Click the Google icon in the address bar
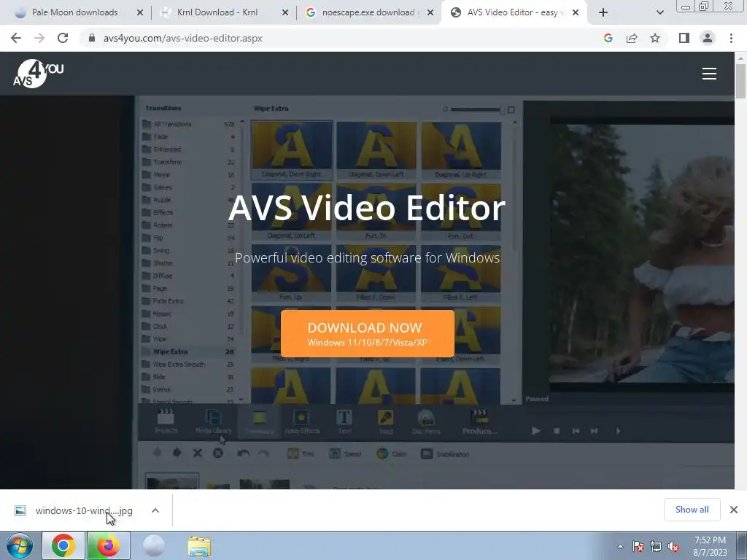This screenshot has height=560, width=747. (608, 38)
